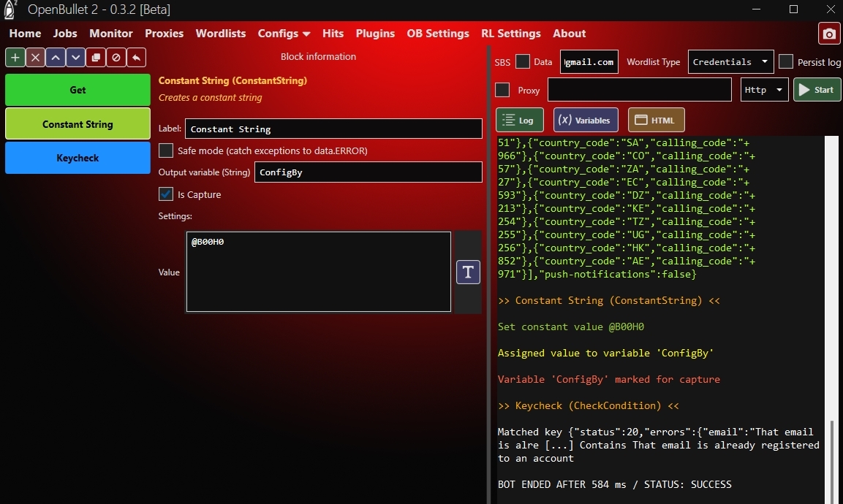Expand the Configs menu dropdown
Screen dimensions: 843x504
284,34
